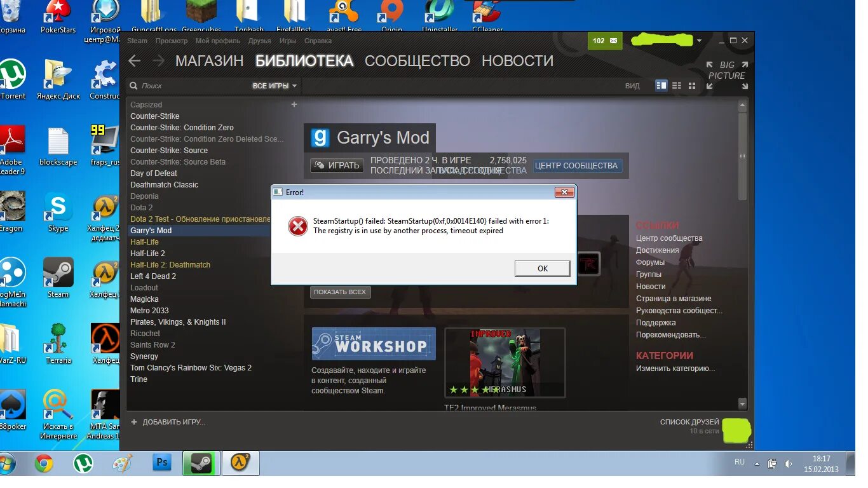Select Counter-Strike in the games list
868x488 pixels.
[x=155, y=116]
